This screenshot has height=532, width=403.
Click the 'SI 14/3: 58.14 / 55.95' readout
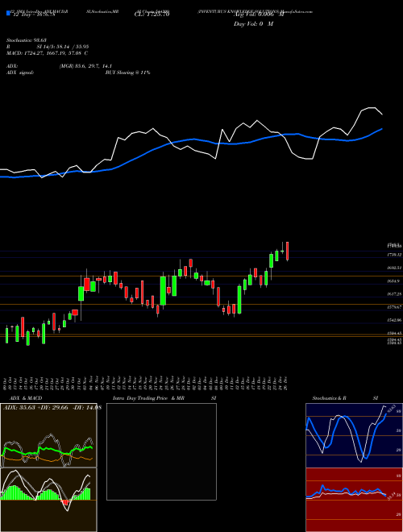[x=63, y=47]
